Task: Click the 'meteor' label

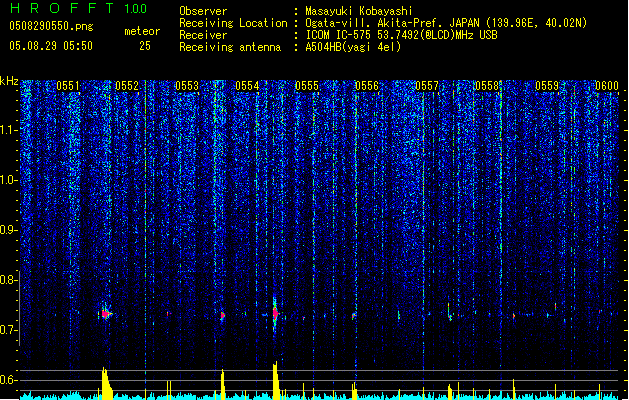Action: 142,31
